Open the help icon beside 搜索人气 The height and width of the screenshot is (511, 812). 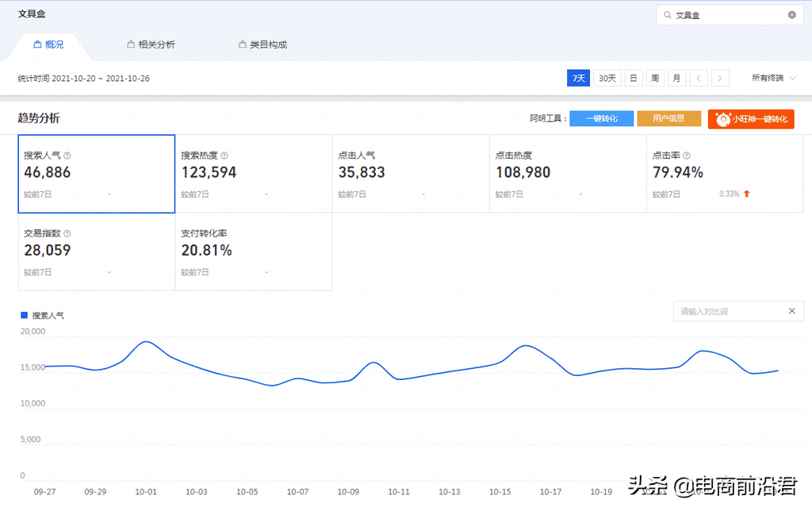(x=67, y=156)
